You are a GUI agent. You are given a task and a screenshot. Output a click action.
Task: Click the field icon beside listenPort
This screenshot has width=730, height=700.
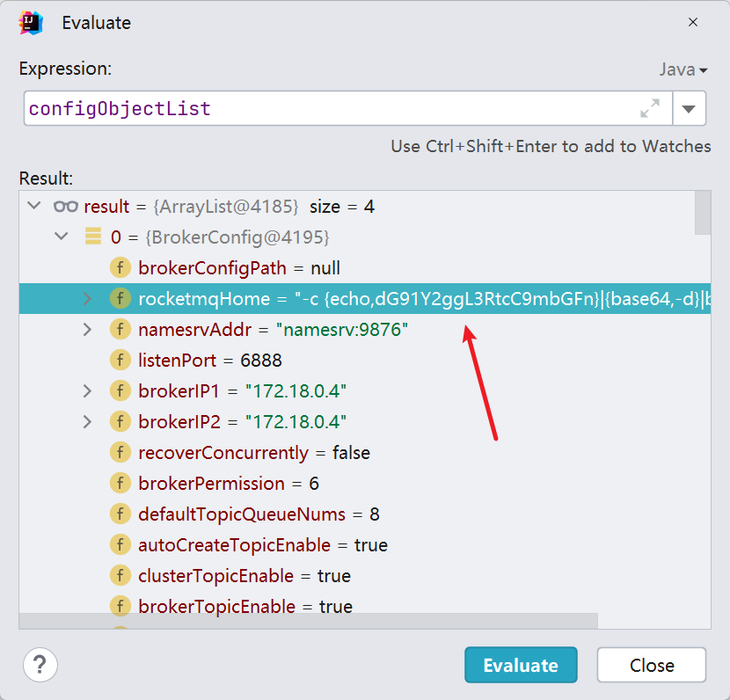pos(120,360)
